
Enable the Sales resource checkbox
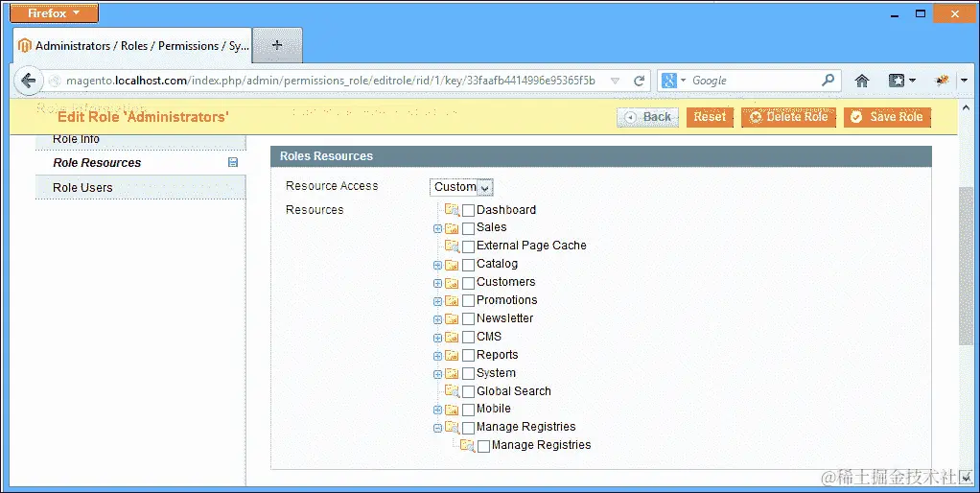tap(468, 228)
